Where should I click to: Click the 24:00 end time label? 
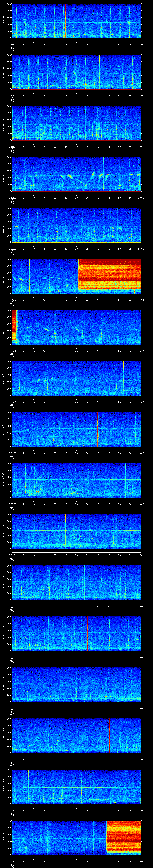(141, 402)
